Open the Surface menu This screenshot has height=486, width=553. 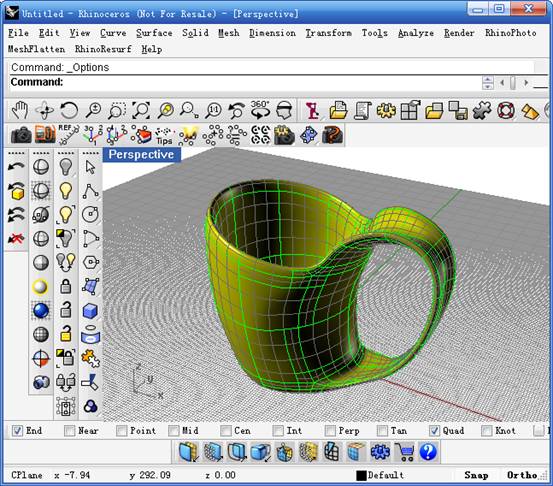(x=154, y=33)
